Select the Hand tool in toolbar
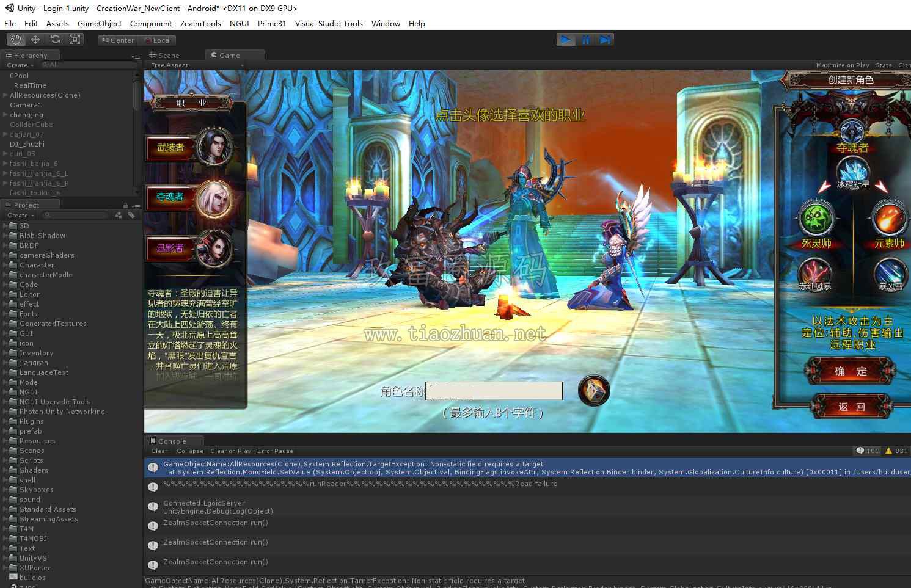 pos(16,40)
